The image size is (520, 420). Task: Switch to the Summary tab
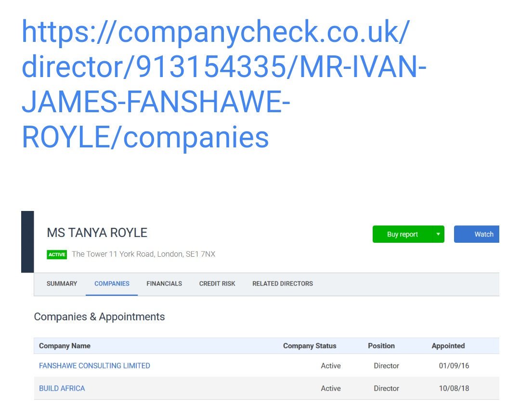pos(62,284)
